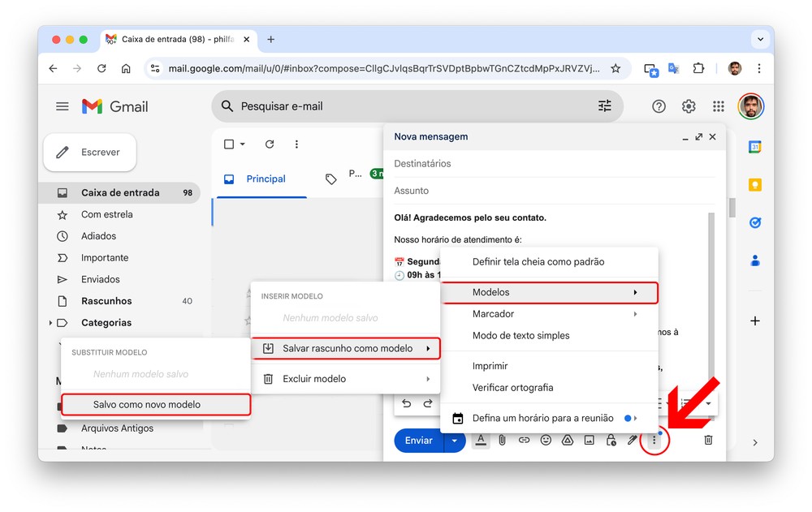The height and width of the screenshot is (512, 812).
Task: Toggle the main menu hamburger button
Action: click(x=62, y=106)
